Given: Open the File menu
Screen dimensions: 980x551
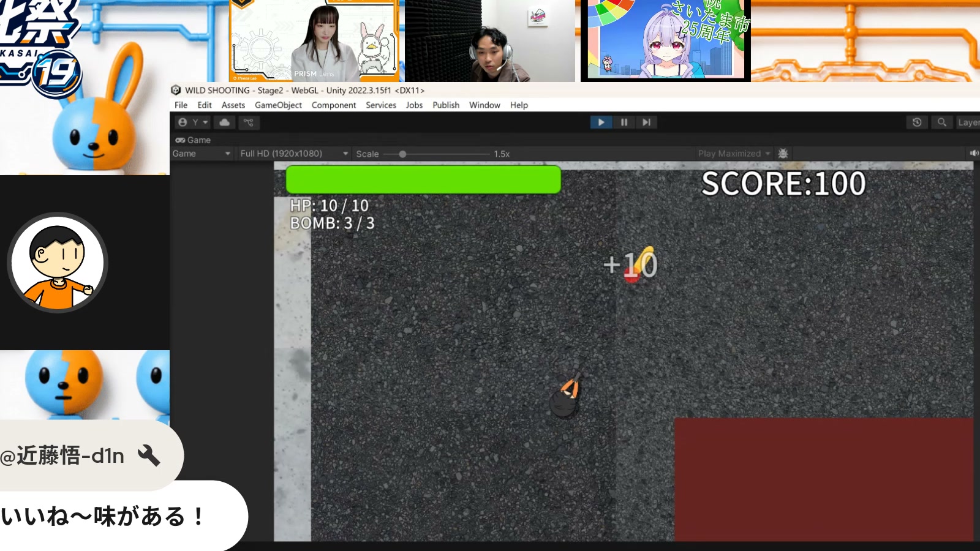Looking at the screenshot, I should tap(181, 105).
